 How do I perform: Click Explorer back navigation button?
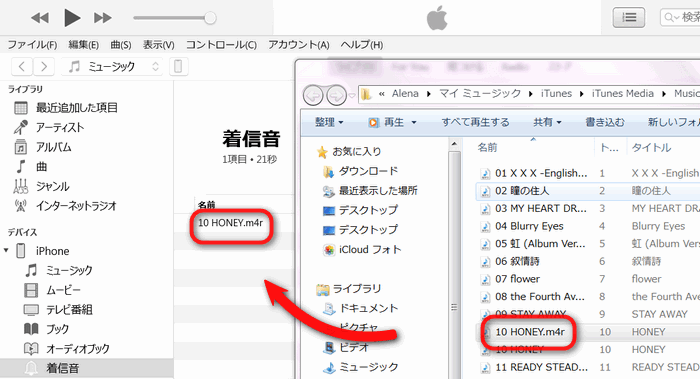[x=313, y=95]
